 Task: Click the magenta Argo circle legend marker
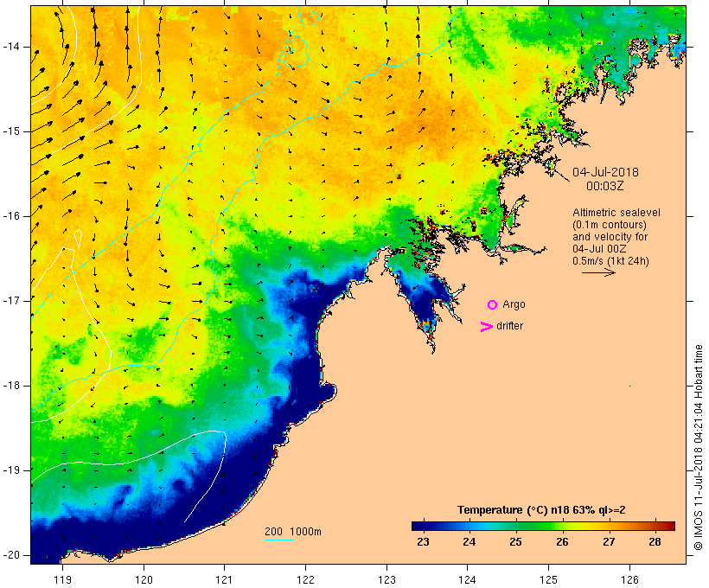click(x=493, y=305)
